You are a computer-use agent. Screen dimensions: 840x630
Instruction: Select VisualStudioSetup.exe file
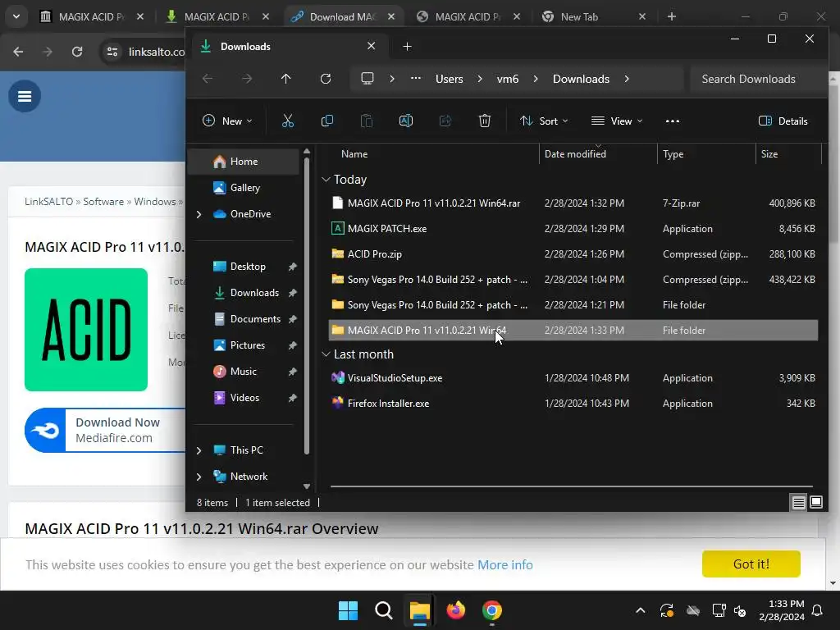click(x=573, y=378)
